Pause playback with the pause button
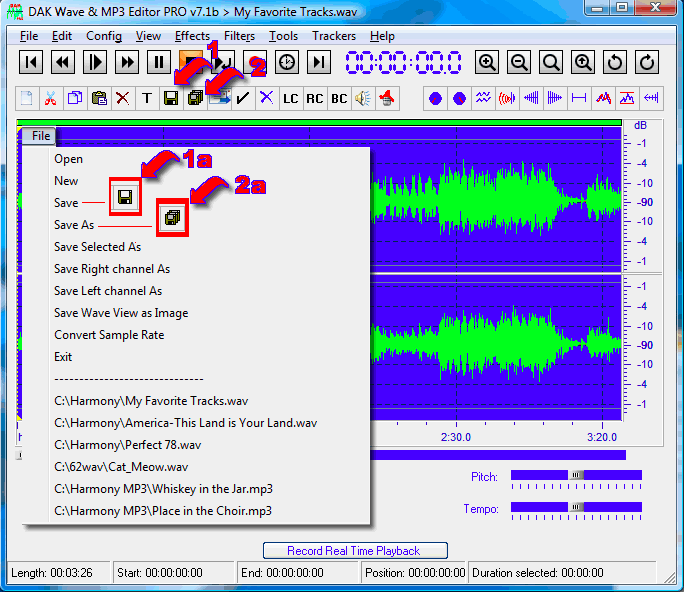The width and height of the screenshot is (684, 592). pos(159,62)
